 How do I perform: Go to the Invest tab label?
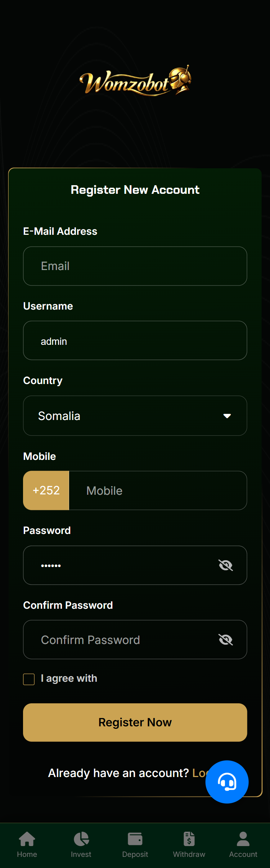tap(81, 854)
